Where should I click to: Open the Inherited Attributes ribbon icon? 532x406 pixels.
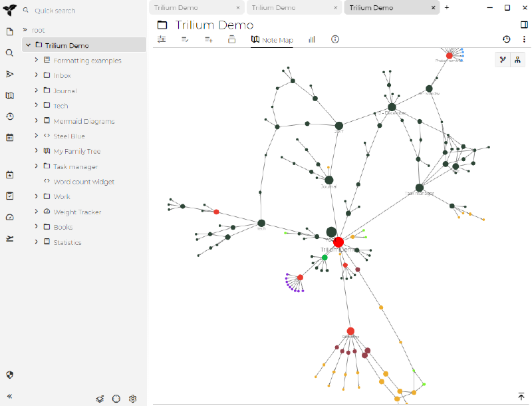(x=209, y=40)
